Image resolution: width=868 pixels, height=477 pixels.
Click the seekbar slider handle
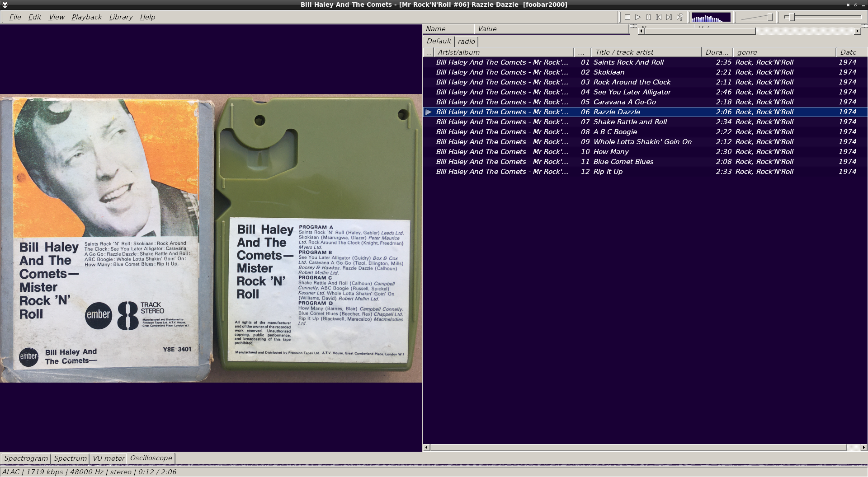[x=792, y=17]
